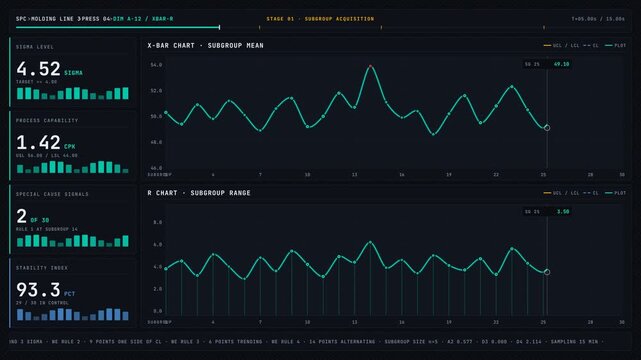The width and height of the screenshot is (641, 360).
Task: Click the first amber stage marker on timeline
Action: (x=259, y=27)
